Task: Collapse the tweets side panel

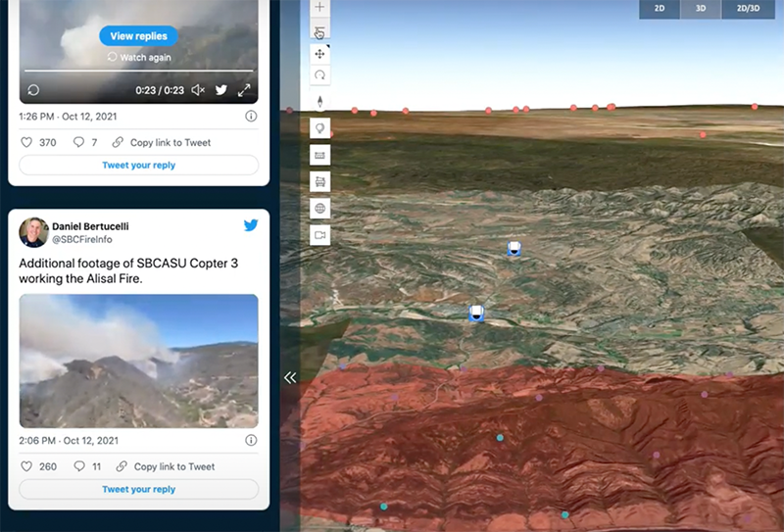Action: click(x=290, y=377)
